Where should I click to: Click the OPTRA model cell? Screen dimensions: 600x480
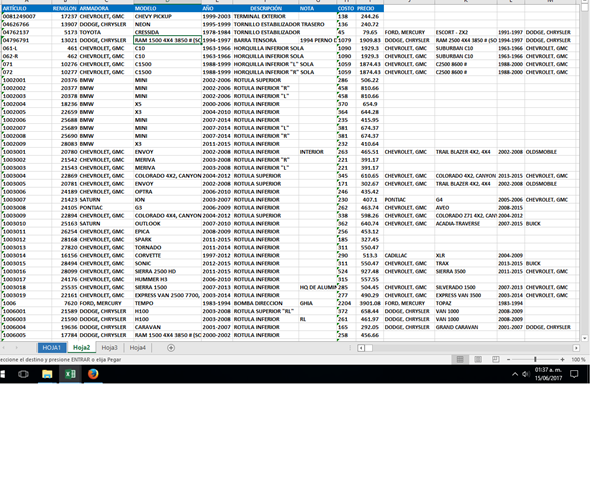[168, 192]
